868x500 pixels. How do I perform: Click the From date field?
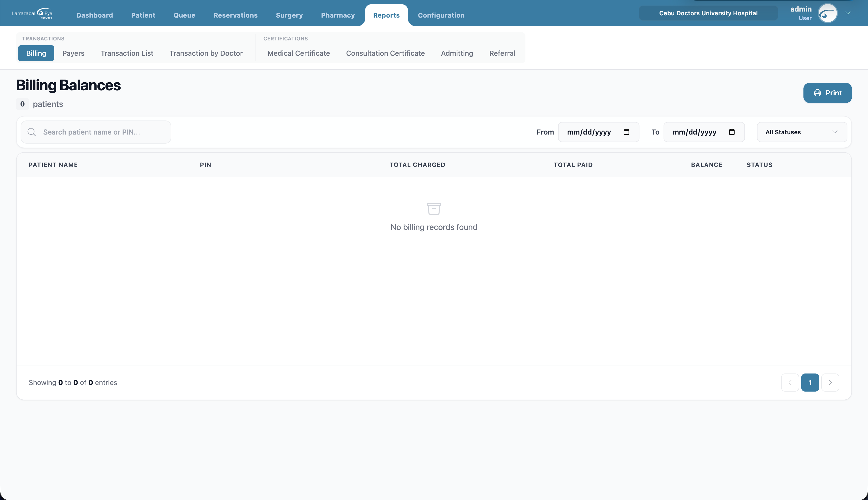coord(598,132)
